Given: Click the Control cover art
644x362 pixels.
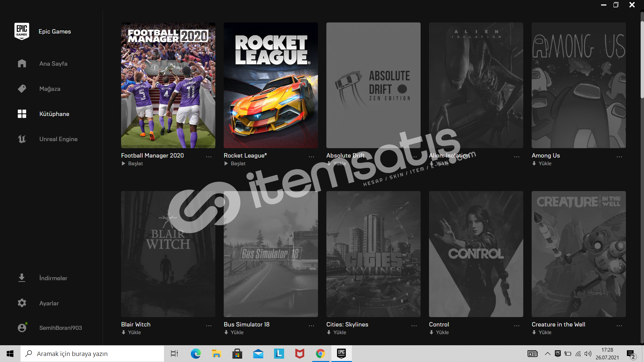Looking at the screenshot, I should pyautogui.click(x=476, y=254).
